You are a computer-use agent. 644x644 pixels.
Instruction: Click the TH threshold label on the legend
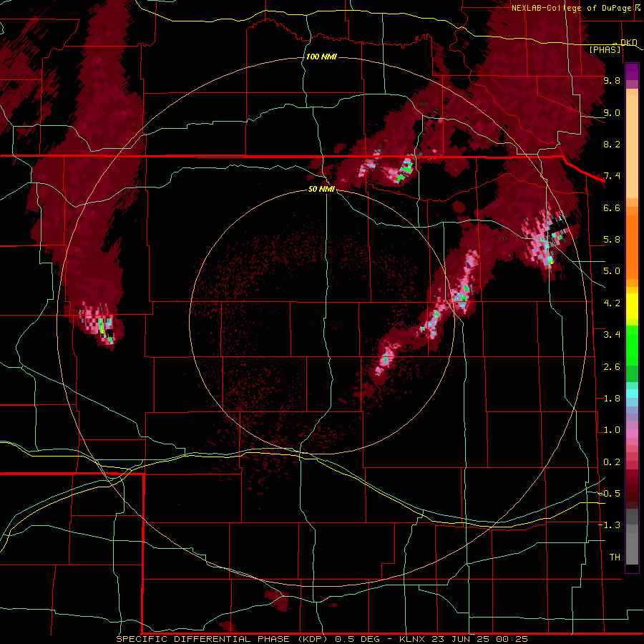pyautogui.click(x=615, y=557)
